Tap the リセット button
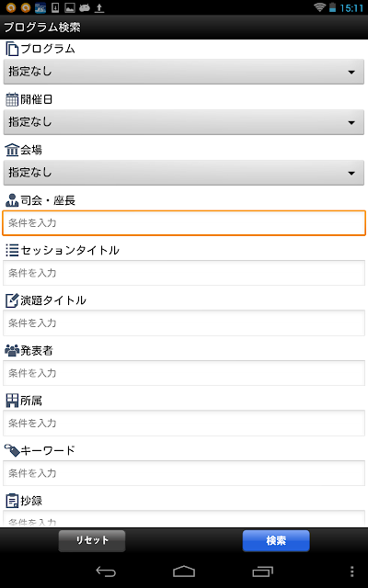This screenshot has width=368, height=588. (x=92, y=540)
